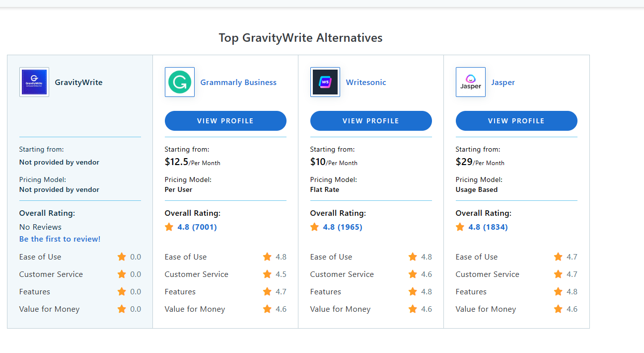Click the Writesonic logo icon
644x353 pixels.
click(325, 82)
